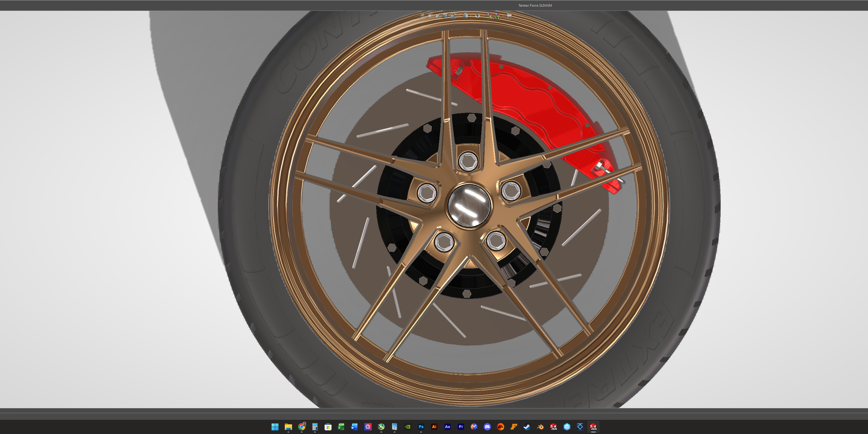Image resolution: width=868 pixels, height=434 pixels.
Task: Open the Calculator taskbar icon
Action: coord(315,427)
